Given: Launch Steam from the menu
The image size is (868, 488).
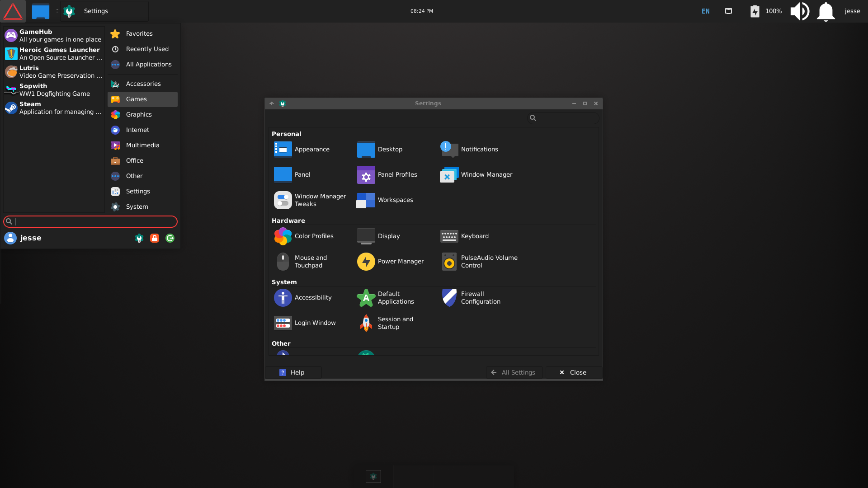Looking at the screenshot, I should (x=53, y=108).
